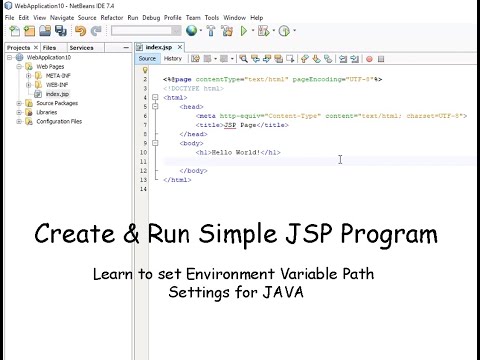Click the Save All toolbar icon
Screen dimensions: 480x360
pyautogui.click(x=61, y=31)
